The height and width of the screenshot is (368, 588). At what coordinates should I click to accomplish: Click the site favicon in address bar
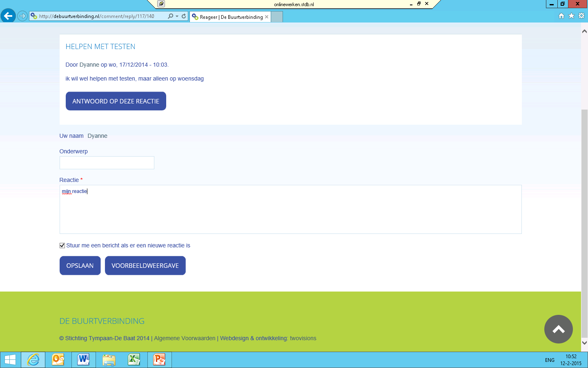(34, 16)
